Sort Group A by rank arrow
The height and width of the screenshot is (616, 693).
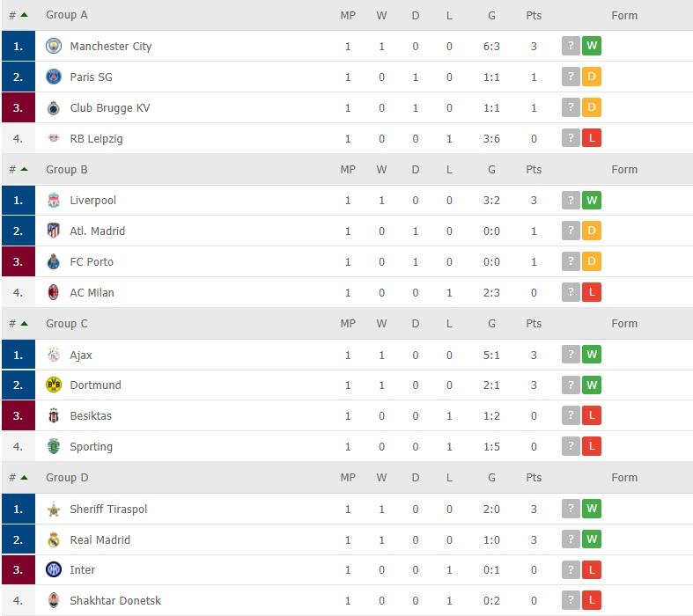24,15
